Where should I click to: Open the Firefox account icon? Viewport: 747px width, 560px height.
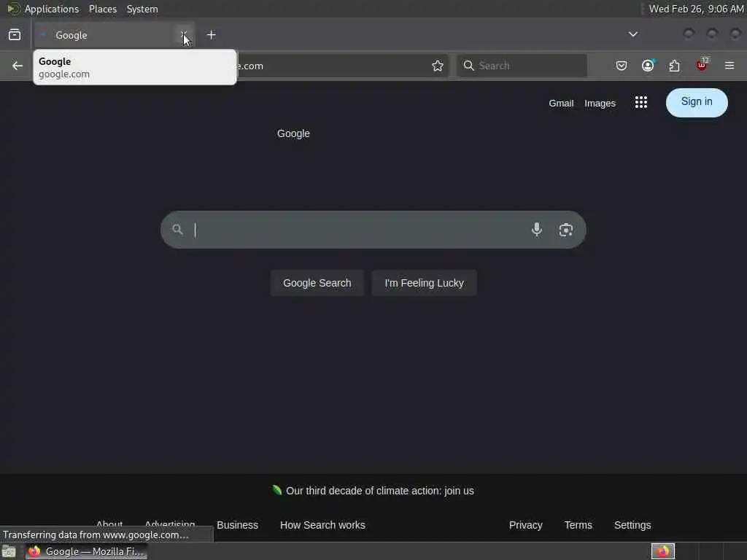coord(648,66)
